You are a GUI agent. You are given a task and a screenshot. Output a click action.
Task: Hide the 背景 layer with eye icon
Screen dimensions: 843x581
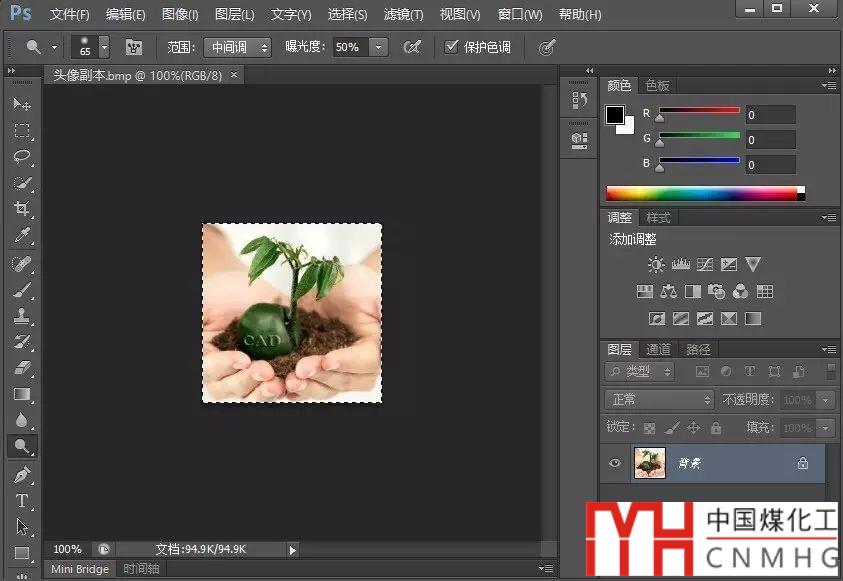pyautogui.click(x=615, y=463)
